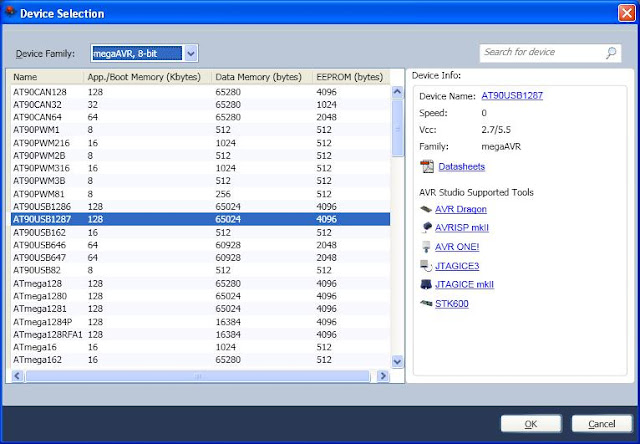Open the AVR Dragon link

click(461, 209)
